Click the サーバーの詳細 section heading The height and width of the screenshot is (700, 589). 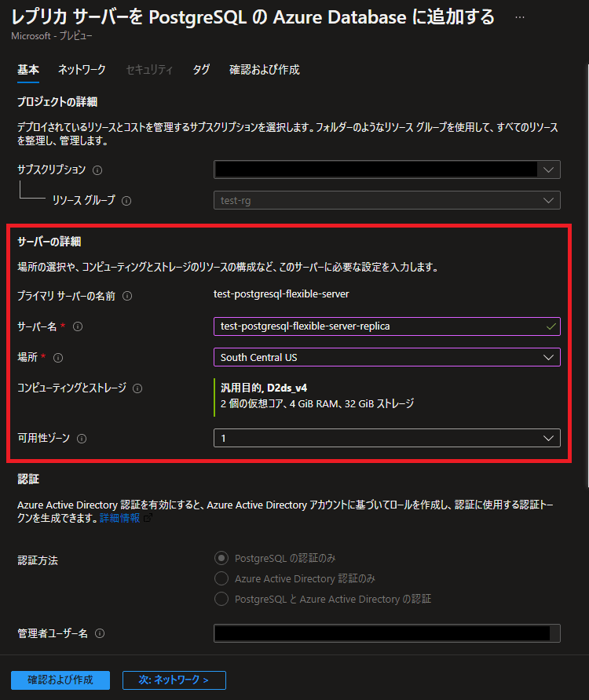[49, 242]
